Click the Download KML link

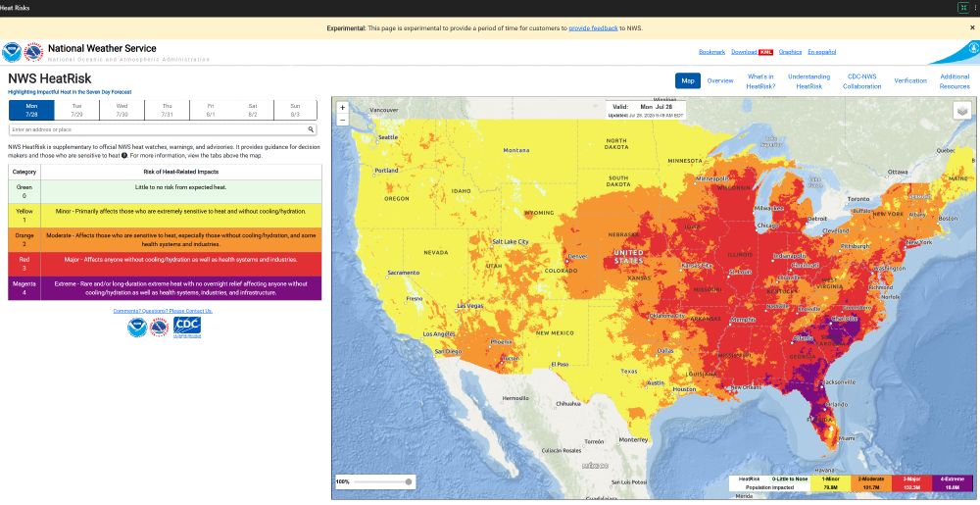point(752,52)
